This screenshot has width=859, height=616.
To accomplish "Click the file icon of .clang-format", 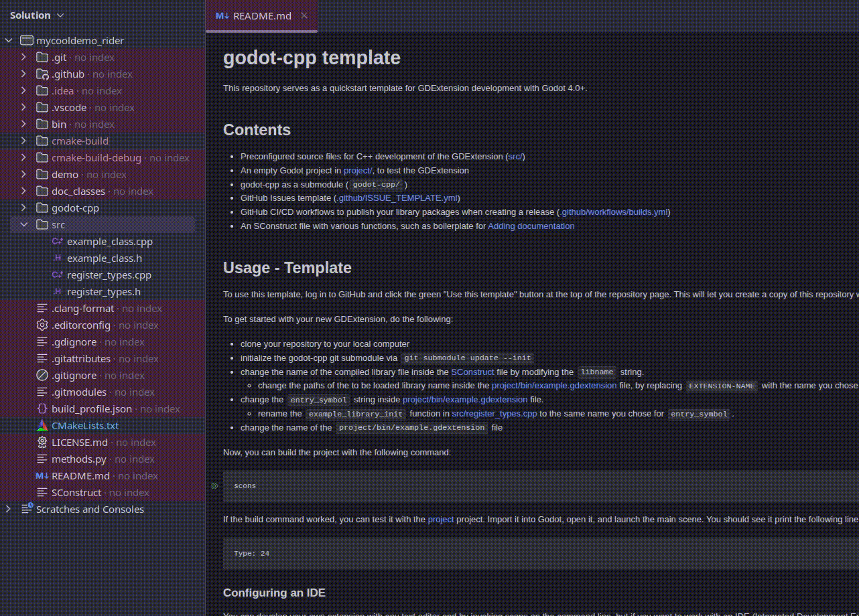I will (42, 309).
